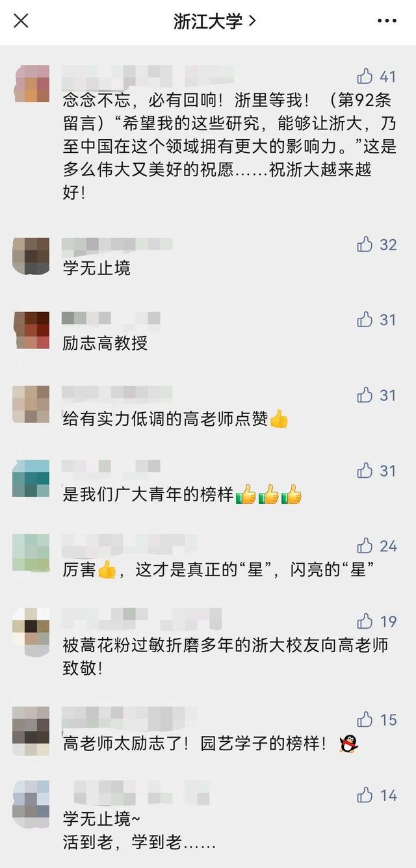416x868 pixels.
Task: Like the 活到老，学到老 comment with 14 likes
Action: 365,795
